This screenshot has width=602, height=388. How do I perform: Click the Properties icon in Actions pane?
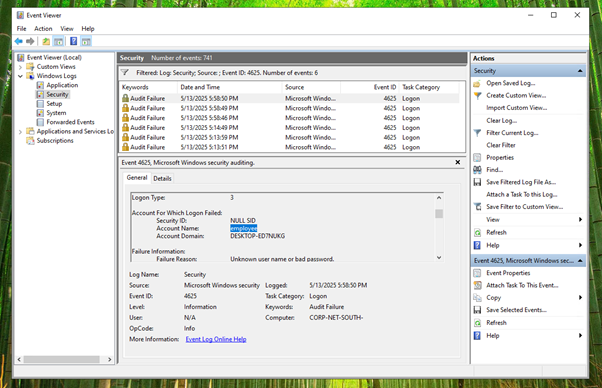[477, 157]
